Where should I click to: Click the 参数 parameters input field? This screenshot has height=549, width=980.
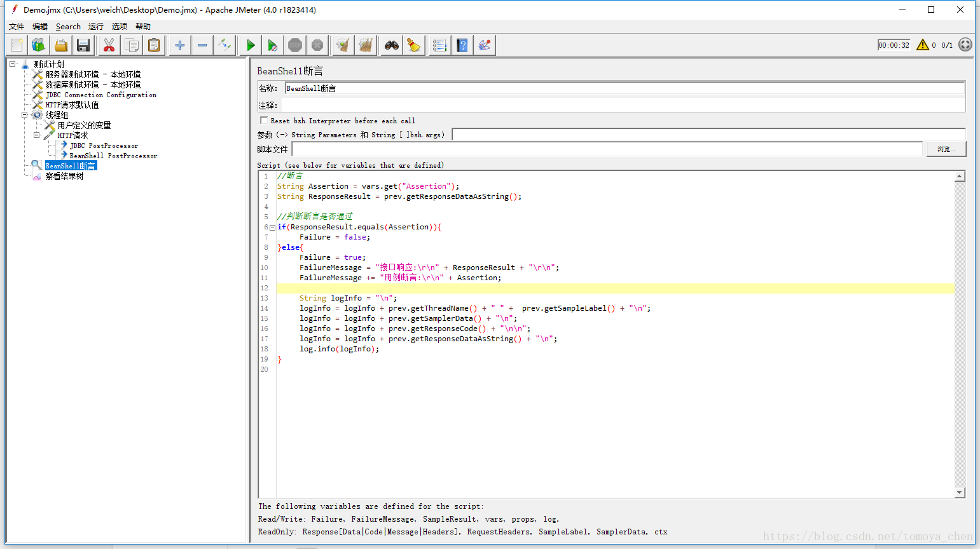tap(708, 134)
